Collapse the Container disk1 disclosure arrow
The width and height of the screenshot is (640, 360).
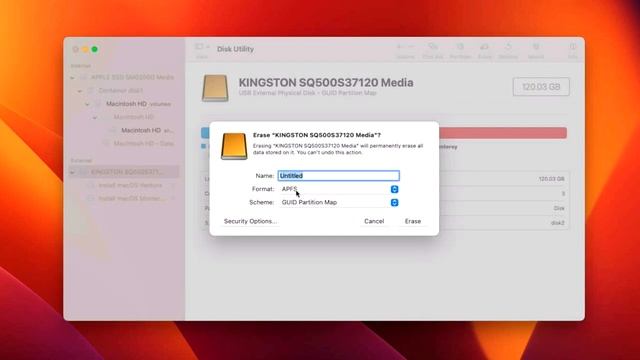[x=80, y=91]
